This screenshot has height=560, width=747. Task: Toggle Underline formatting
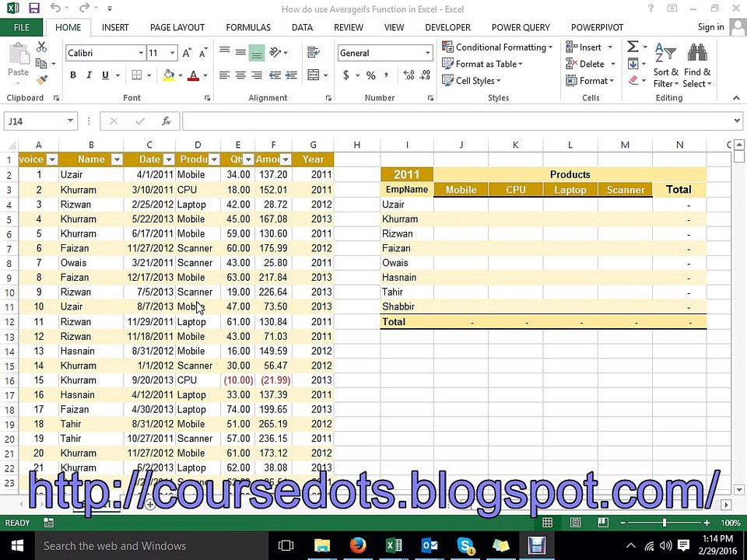pos(105,75)
